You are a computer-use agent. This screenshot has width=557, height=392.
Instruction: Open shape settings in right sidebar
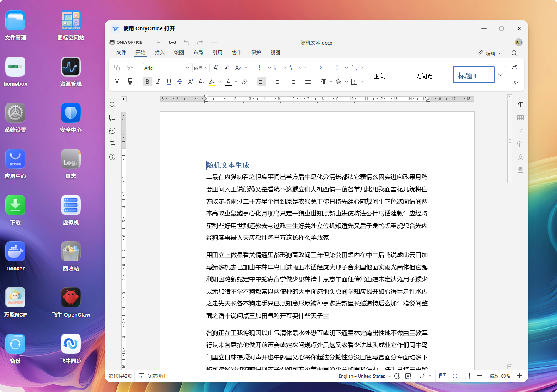click(x=520, y=144)
